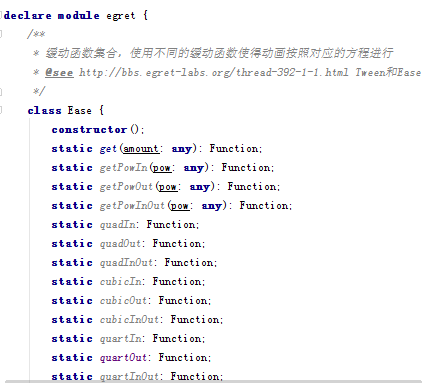This screenshot has width=446, height=383.
Task: Click the Function type on the quadIn line
Action: [171, 224]
